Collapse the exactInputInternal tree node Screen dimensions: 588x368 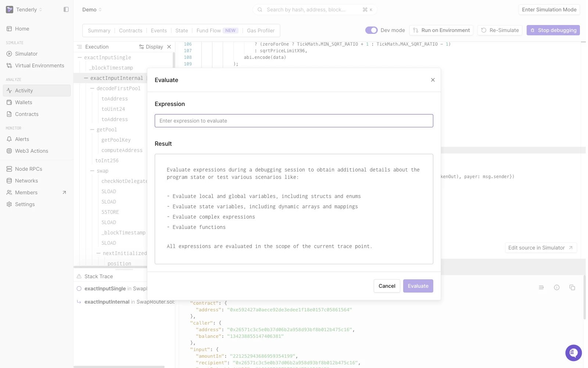tap(86, 78)
